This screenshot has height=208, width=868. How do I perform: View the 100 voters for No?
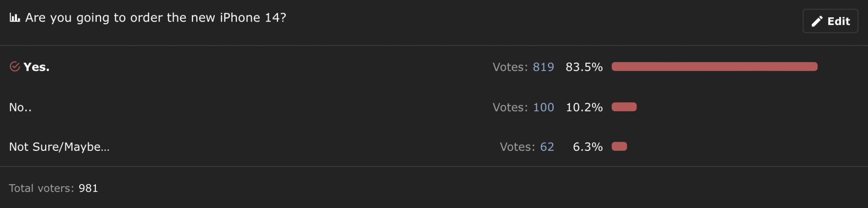[543, 107]
